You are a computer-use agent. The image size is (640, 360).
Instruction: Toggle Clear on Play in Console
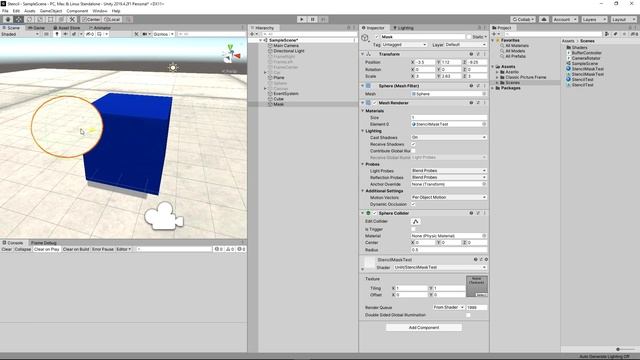point(47,249)
